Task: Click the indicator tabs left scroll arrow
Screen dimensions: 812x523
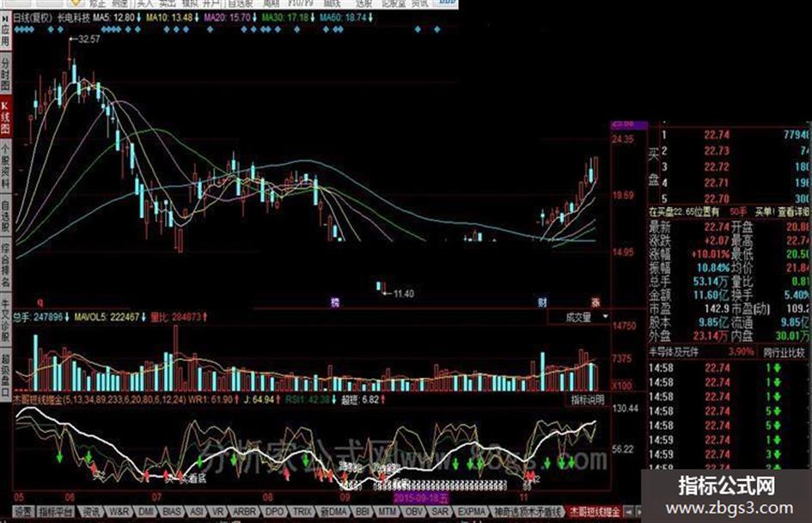Action: click(629, 512)
